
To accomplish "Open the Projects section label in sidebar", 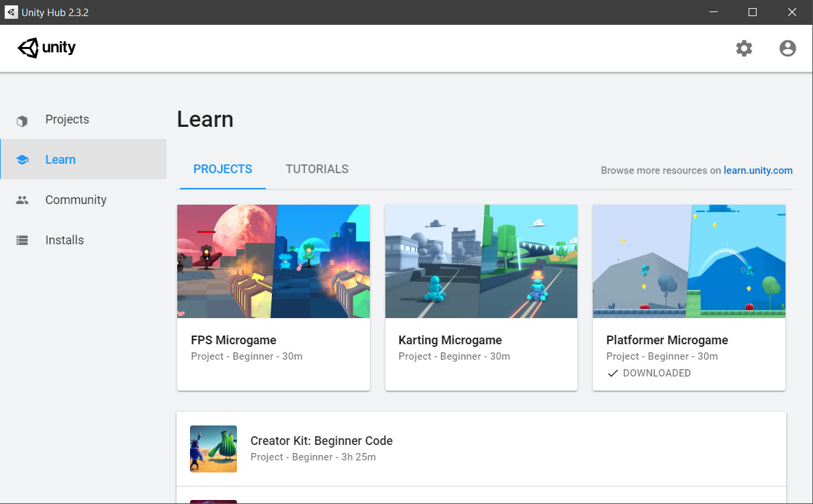I will [67, 119].
